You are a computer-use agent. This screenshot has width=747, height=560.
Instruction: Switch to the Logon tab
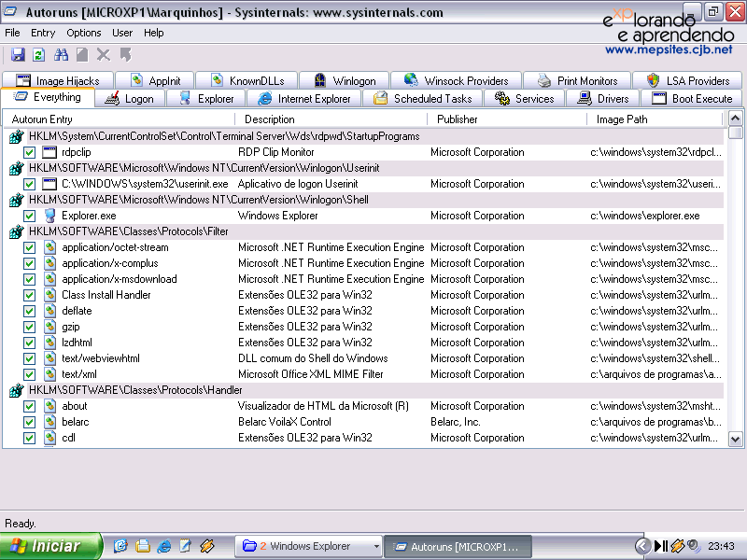coord(130,99)
